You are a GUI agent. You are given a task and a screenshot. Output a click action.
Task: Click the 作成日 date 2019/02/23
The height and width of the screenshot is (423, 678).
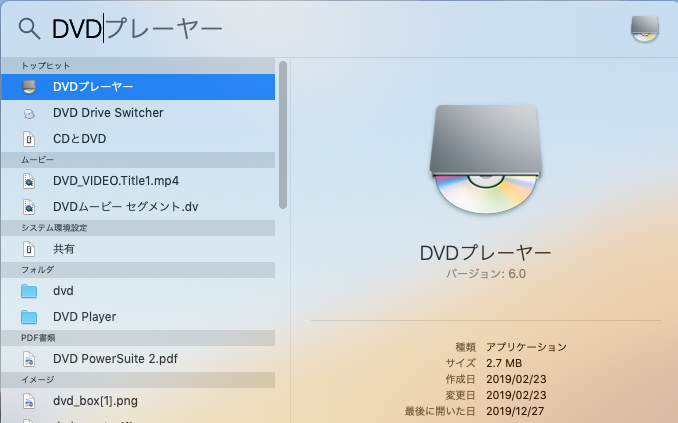point(516,379)
